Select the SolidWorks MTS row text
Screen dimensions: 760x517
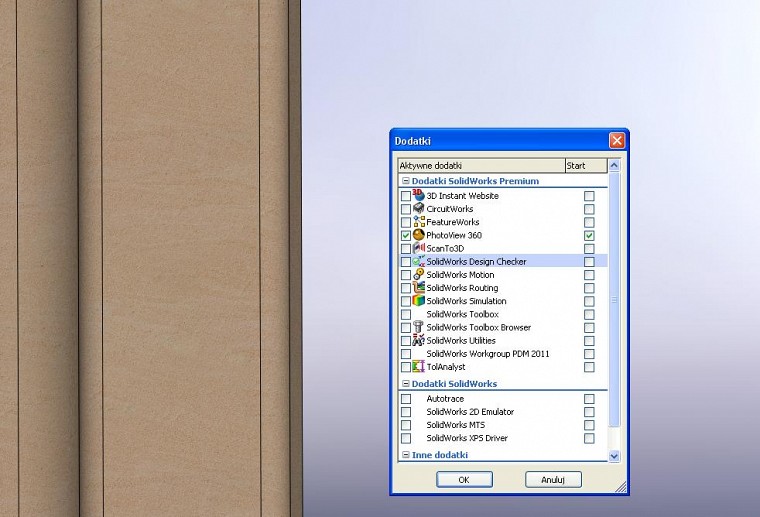point(456,425)
